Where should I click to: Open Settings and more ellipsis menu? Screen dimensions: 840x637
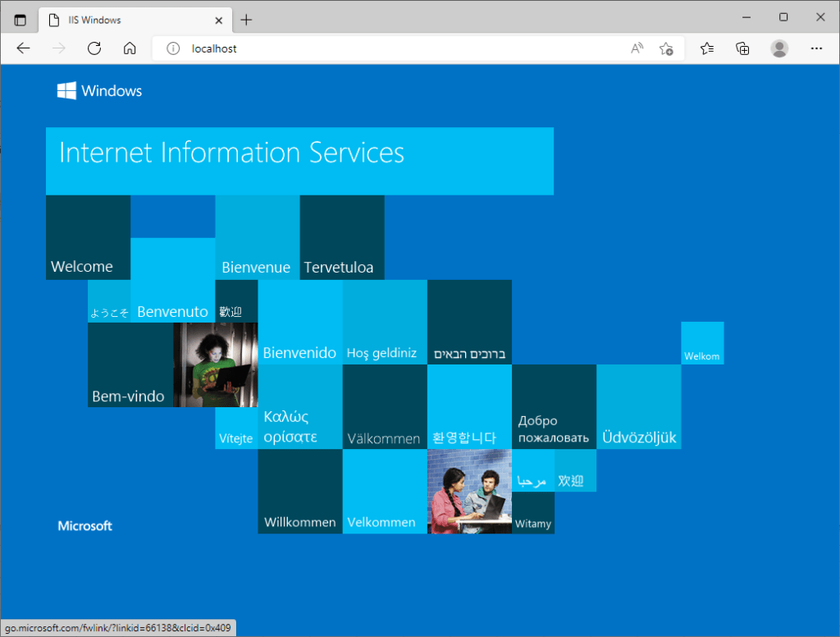pyautogui.click(x=816, y=48)
